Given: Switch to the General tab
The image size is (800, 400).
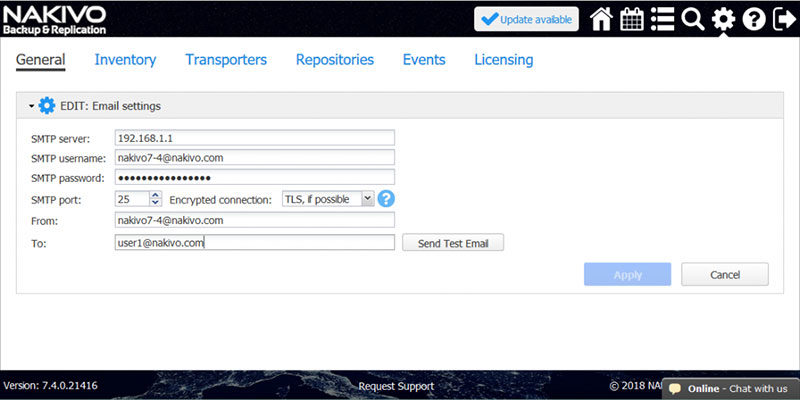Looking at the screenshot, I should coord(40,60).
